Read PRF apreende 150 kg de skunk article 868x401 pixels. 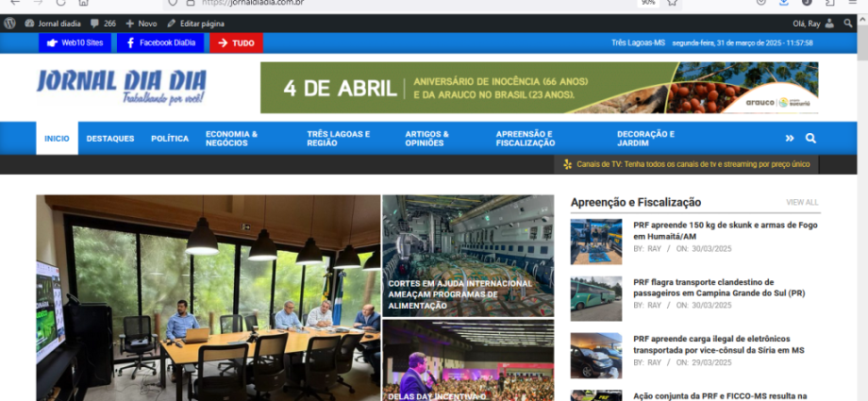click(726, 231)
